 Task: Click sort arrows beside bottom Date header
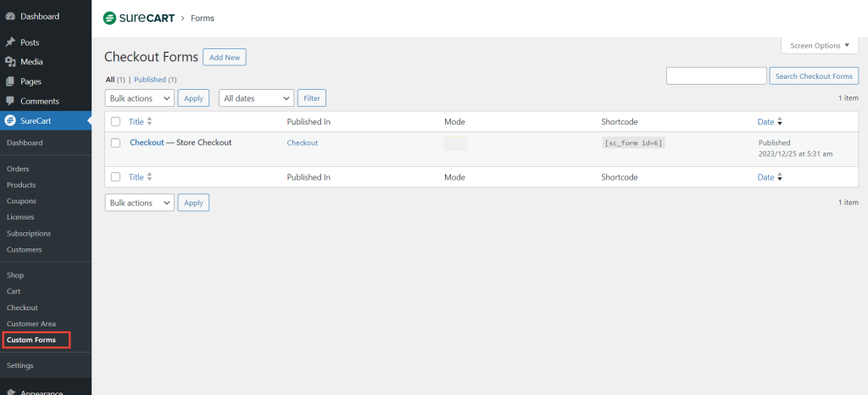pos(780,177)
